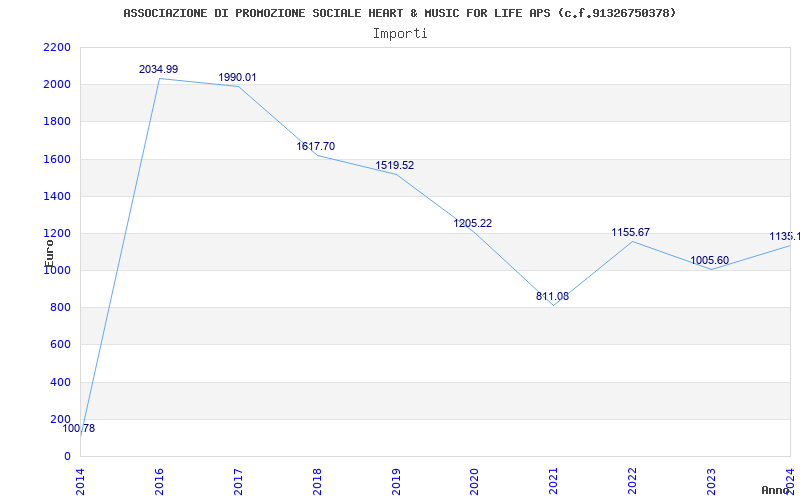This screenshot has width=800, height=500.
Task: Click the 2014 x-axis label
Action: coord(80,482)
